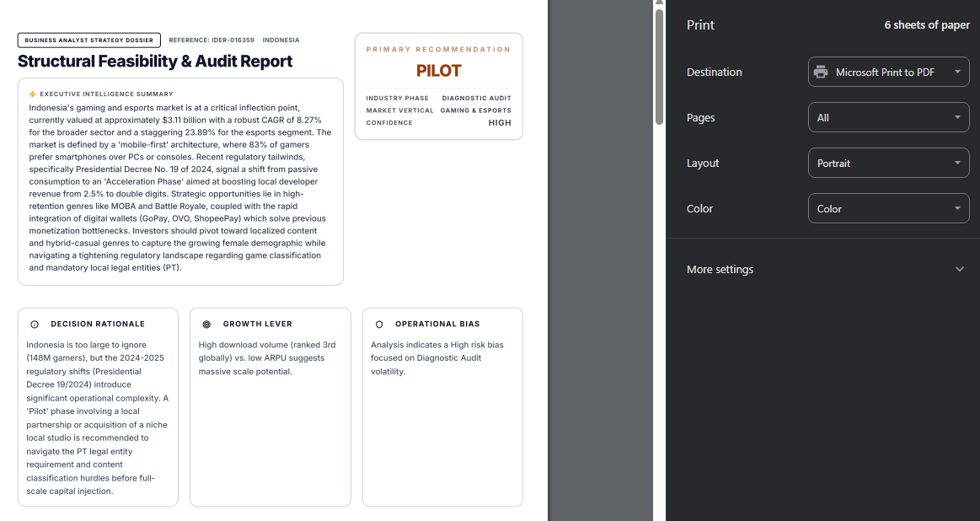This screenshot has width=980, height=521.
Task: Click the Structural Feasibility & Audit Report title
Action: coord(155,61)
